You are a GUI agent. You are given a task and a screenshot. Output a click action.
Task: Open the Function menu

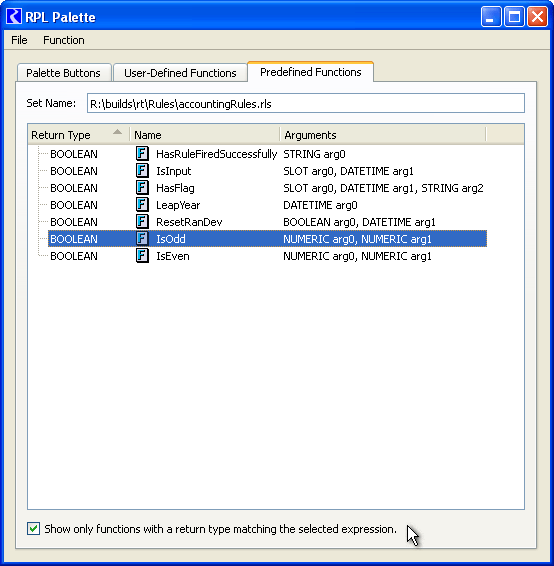(x=64, y=40)
